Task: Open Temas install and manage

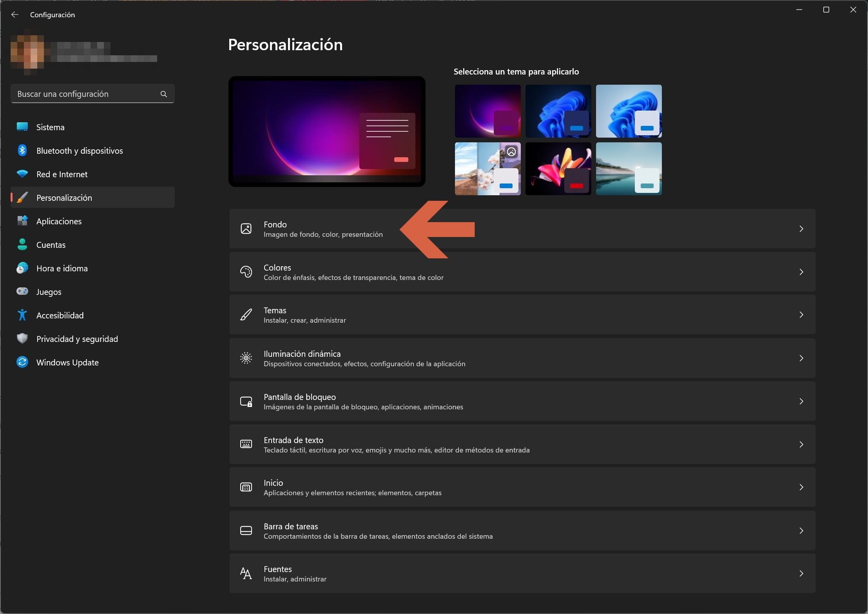Action: click(x=522, y=315)
